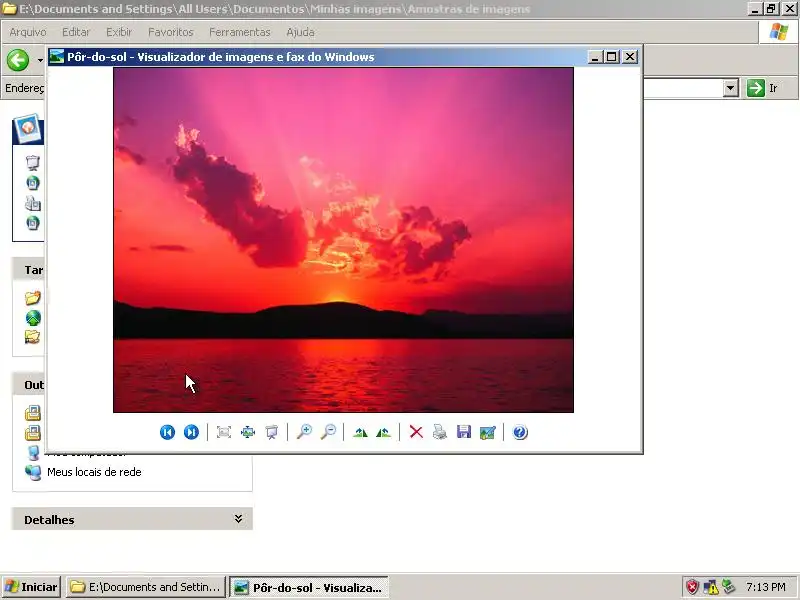This screenshot has width=800, height=600.
Task: Go to the previous image in viewer
Action: pyautogui.click(x=167, y=432)
